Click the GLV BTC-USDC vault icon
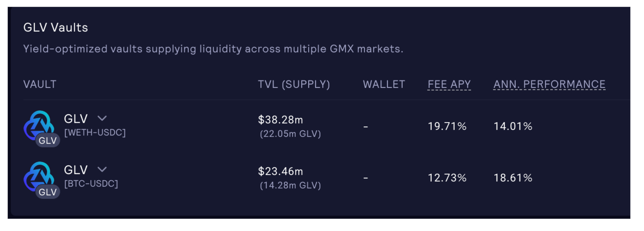The image size is (644, 231). tap(40, 179)
